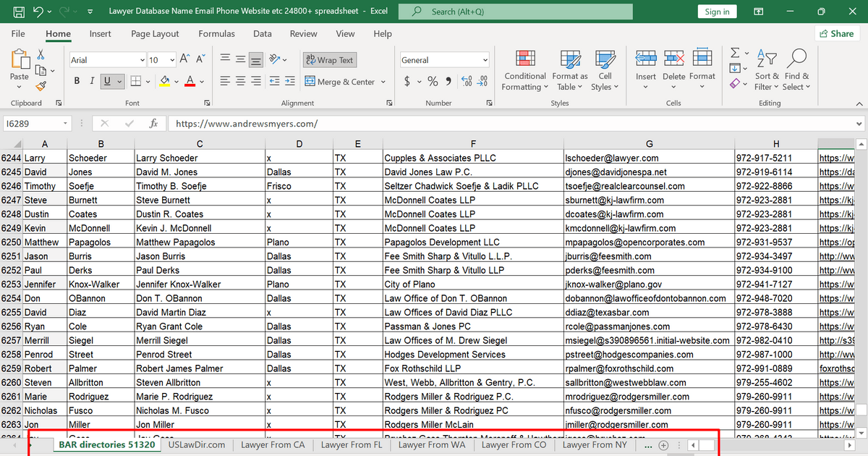The height and width of the screenshot is (456, 868).
Task: Apply Percent Style number format
Action: [x=433, y=81]
